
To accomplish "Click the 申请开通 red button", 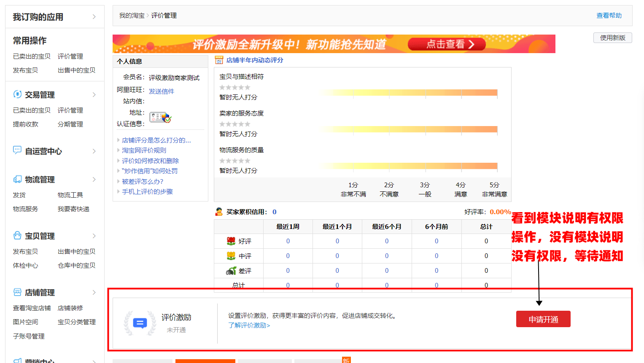I will [x=543, y=319].
